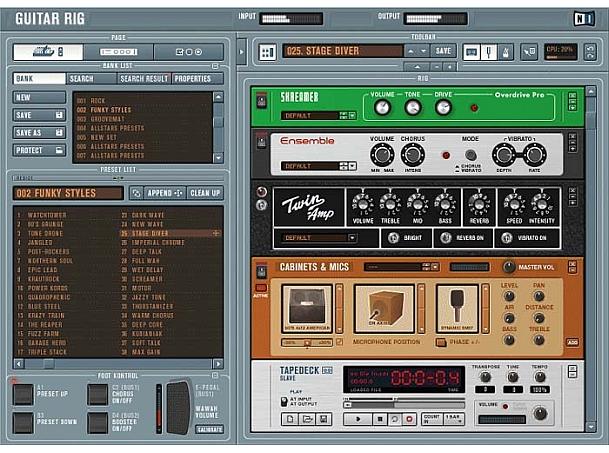Save recording icon in Tapedeck
The image size is (609, 453).
323,419
